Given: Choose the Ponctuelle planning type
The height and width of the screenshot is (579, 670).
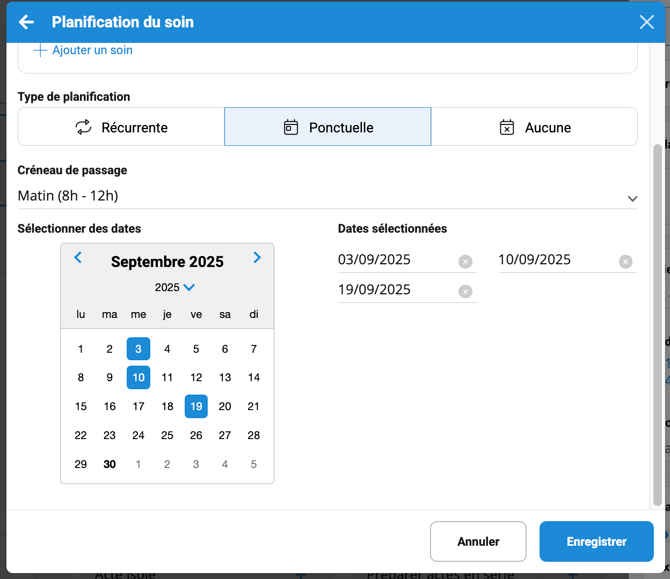Looking at the screenshot, I should click(x=328, y=127).
